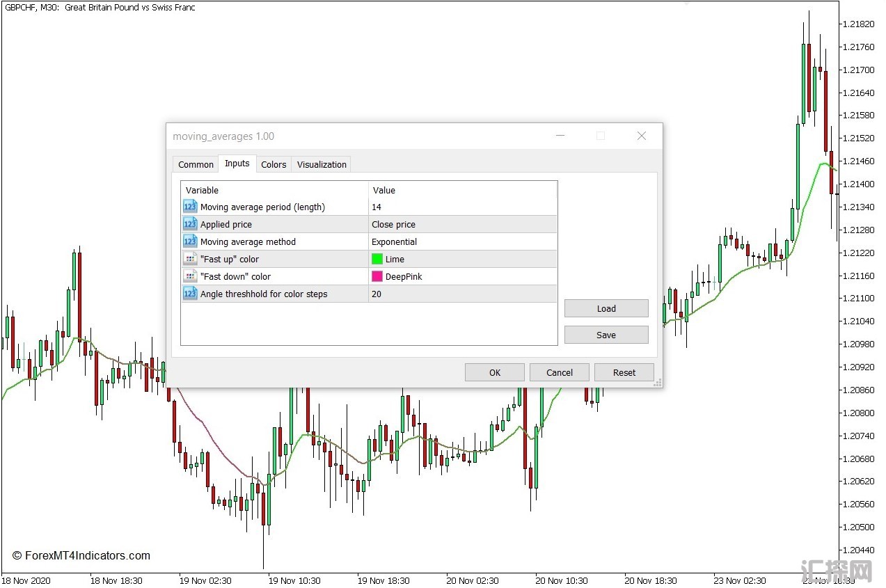886x588 pixels.
Task: Click the Reset button
Action: click(624, 372)
